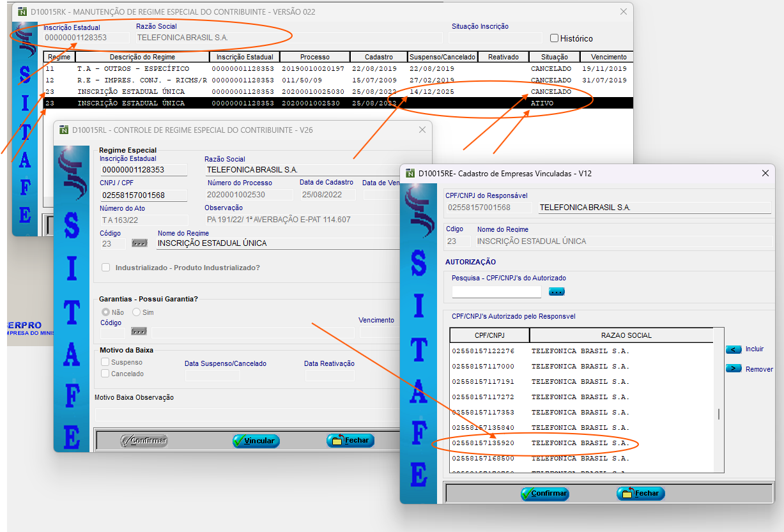This screenshot has width=784, height=532.
Task: Click the Pesquisa CPF/CNPJ do Autorizado field
Action: pos(496,292)
